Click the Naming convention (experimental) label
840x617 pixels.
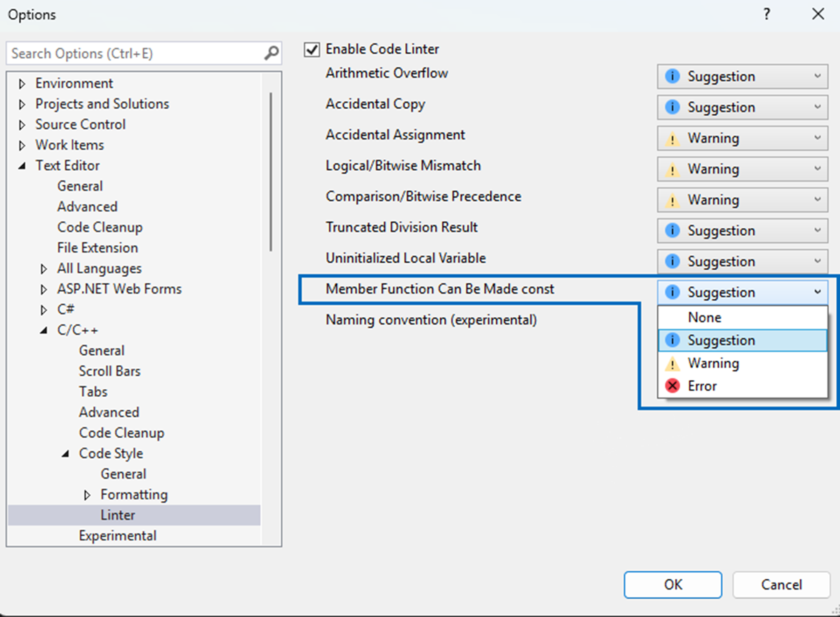pyautogui.click(x=431, y=320)
